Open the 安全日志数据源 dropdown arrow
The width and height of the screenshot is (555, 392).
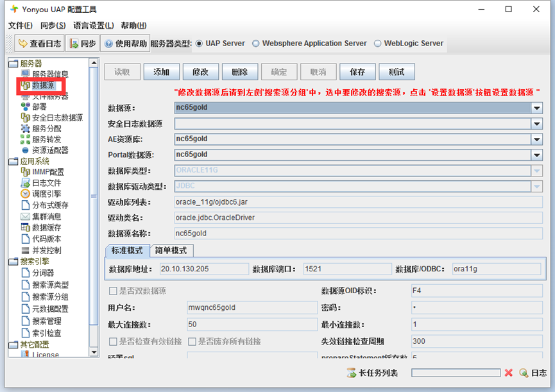(x=536, y=123)
